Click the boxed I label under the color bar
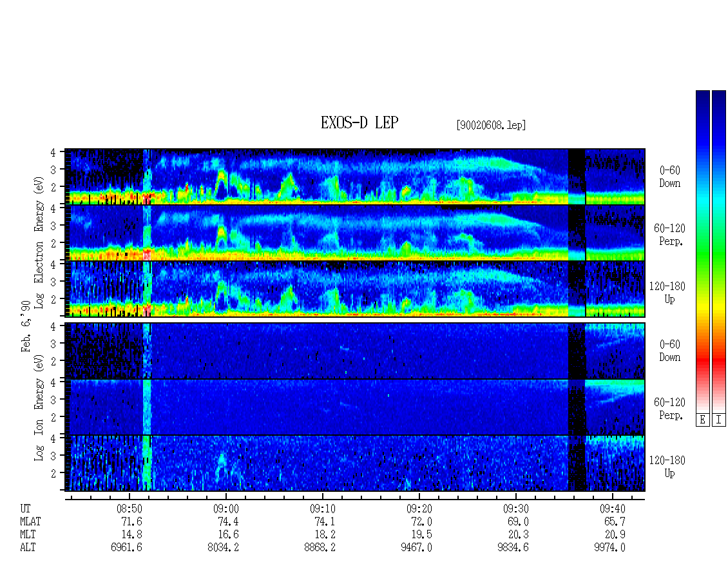728x564 pixels. pyautogui.click(x=719, y=420)
